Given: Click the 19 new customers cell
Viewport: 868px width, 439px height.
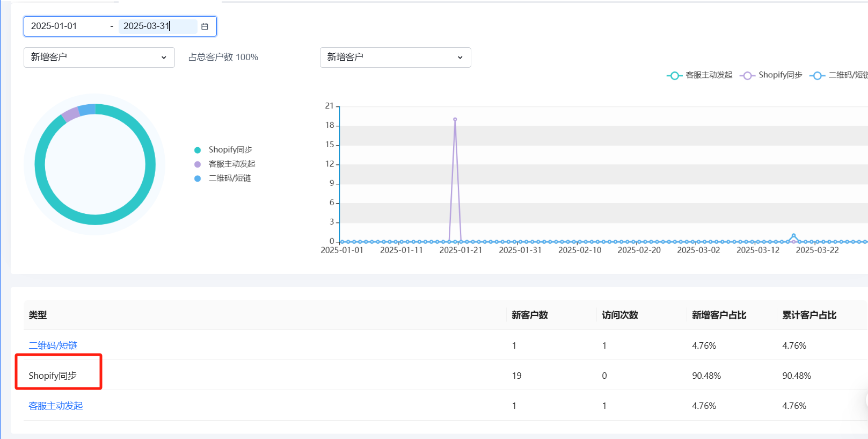Looking at the screenshot, I should [x=517, y=376].
